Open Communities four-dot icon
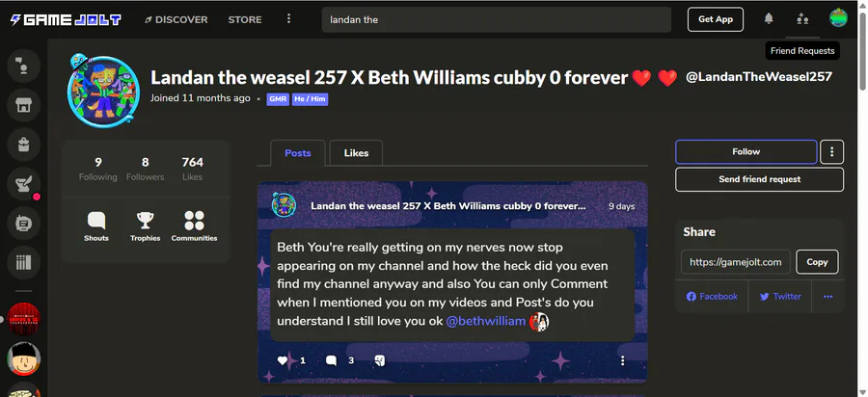This screenshot has height=397, width=868. 194,226
